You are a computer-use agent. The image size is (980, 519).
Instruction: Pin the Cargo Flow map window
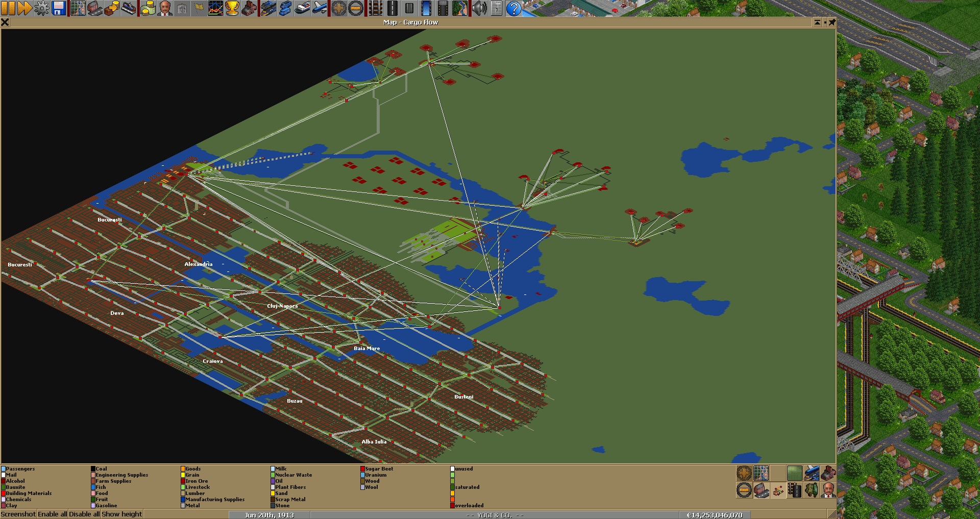pyautogui.click(x=832, y=22)
